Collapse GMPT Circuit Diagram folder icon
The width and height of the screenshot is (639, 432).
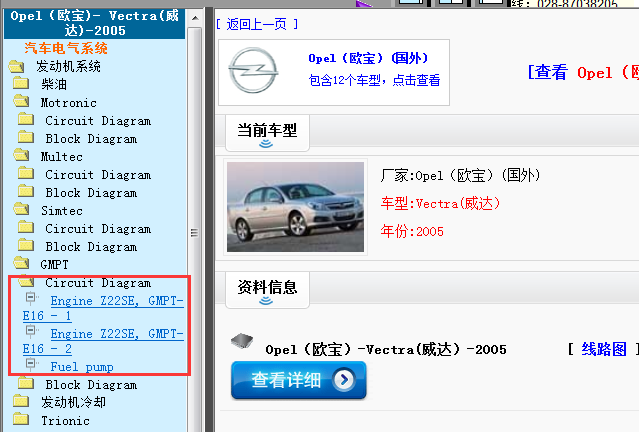(26, 281)
